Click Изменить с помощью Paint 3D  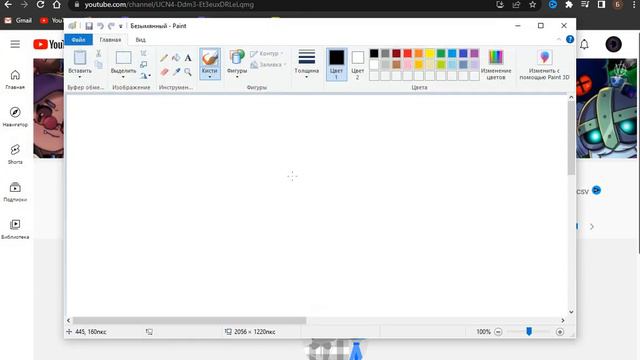[544, 64]
